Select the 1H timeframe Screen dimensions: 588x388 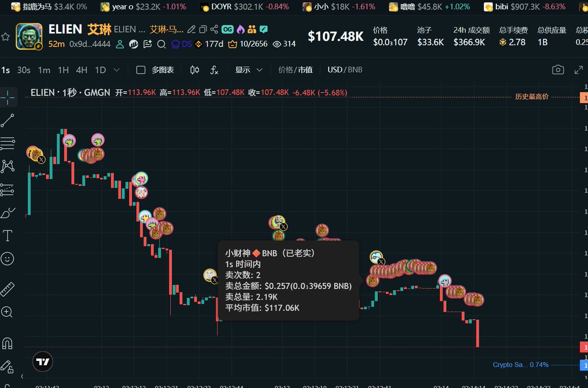[x=63, y=70]
